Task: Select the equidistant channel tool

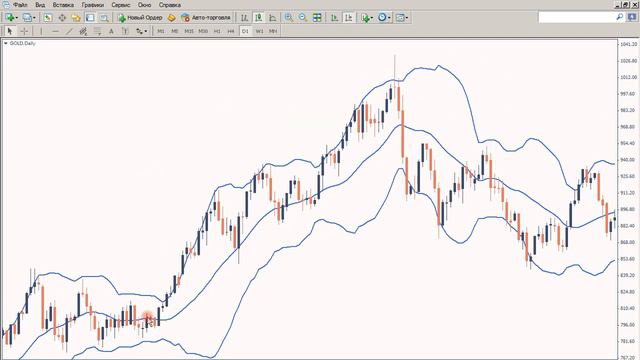Action: pos(83,31)
